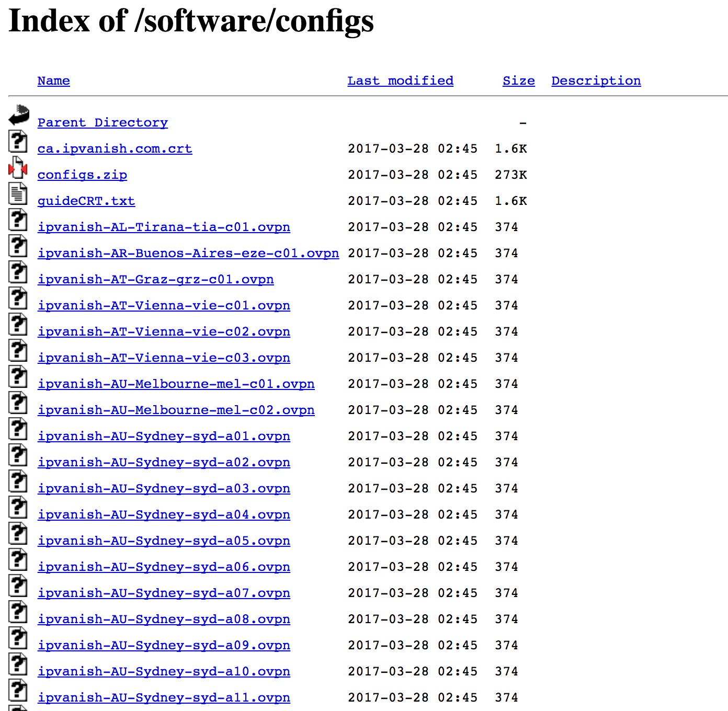Download the configs.zip file link
The height and width of the screenshot is (711, 728).
pyautogui.click(x=82, y=175)
